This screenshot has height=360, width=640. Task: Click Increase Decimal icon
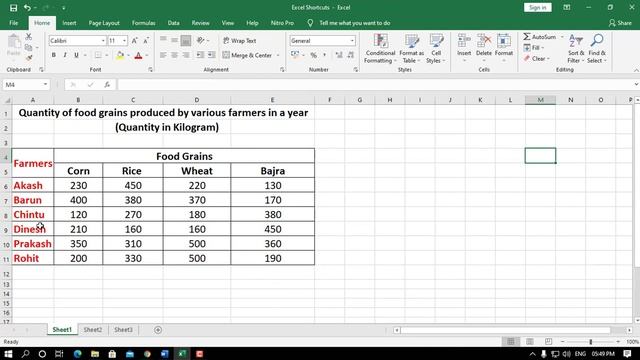coord(339,55)
